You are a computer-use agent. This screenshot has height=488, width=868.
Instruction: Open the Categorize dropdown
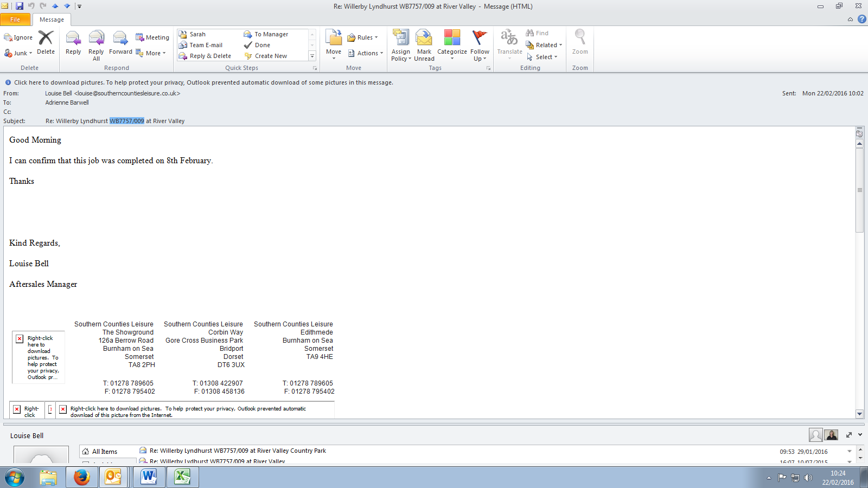(452, 46)
